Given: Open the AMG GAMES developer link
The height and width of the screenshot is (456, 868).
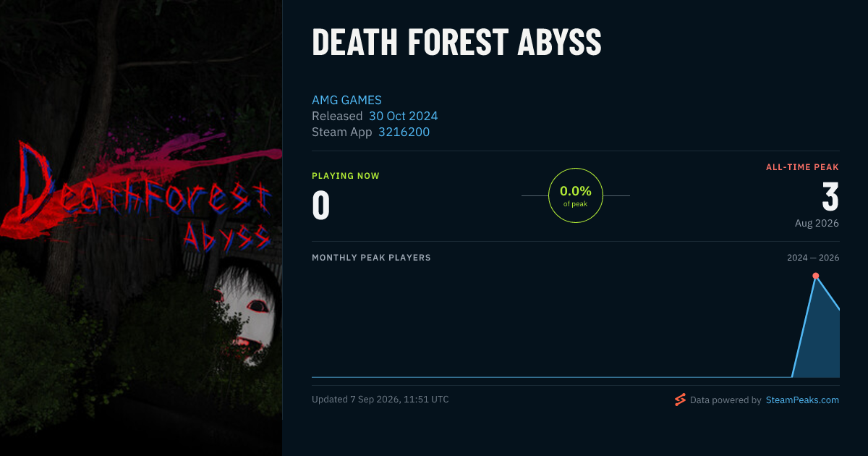Looking at the screenshot, I should (x=346, y=100).
